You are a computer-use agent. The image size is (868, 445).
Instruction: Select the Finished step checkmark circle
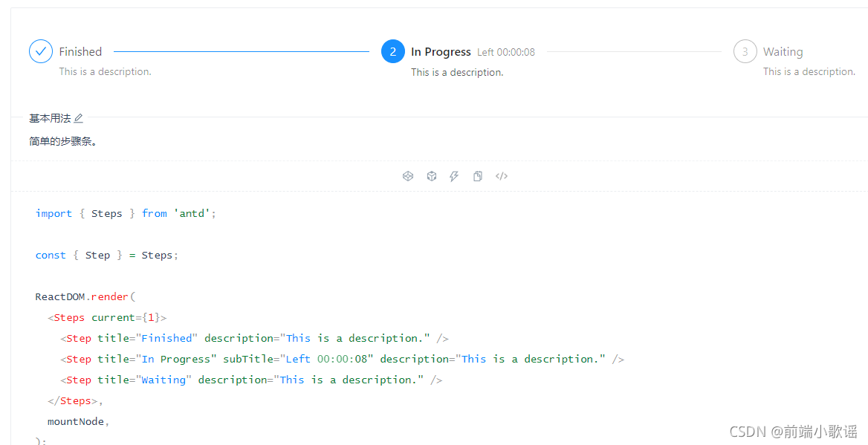pyautogui.click(x=41, y=51)
